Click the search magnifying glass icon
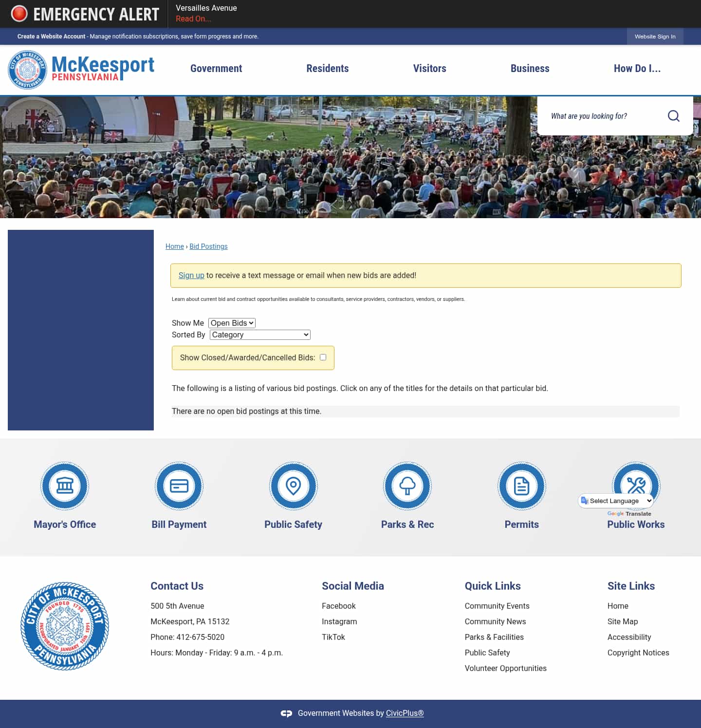The height and width of the screenshot is (728, 701). pyautogui.click(x=674, y=116)
